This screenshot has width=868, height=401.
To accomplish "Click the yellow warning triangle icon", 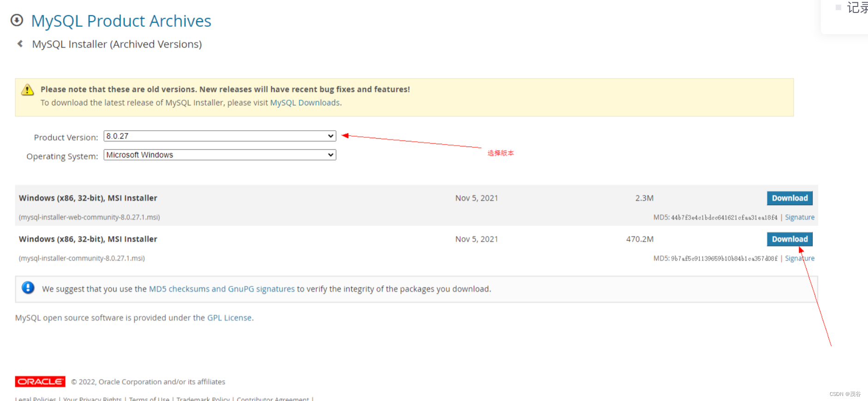I will click(28, 90).
